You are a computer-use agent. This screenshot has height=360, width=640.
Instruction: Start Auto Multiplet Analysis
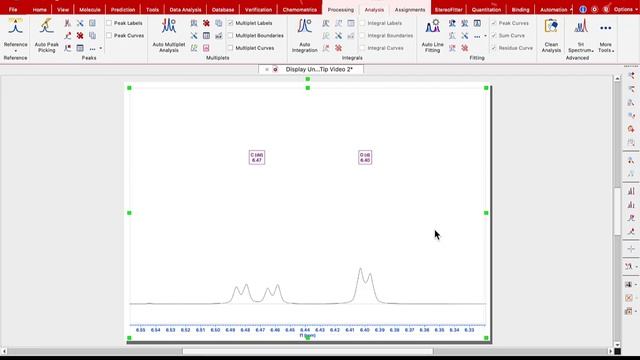pos(169,35)
